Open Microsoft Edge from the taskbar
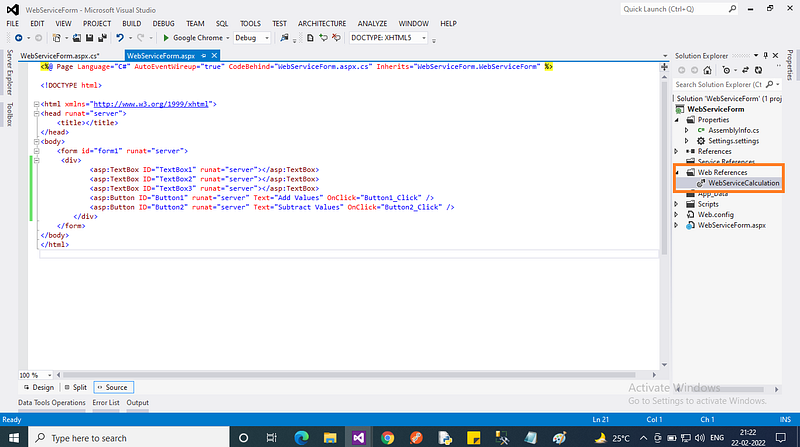 [x=302, y=437]
